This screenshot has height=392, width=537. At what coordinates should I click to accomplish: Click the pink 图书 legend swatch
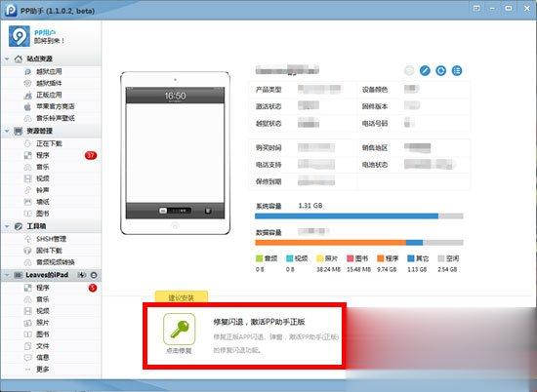tap(351, 258)
